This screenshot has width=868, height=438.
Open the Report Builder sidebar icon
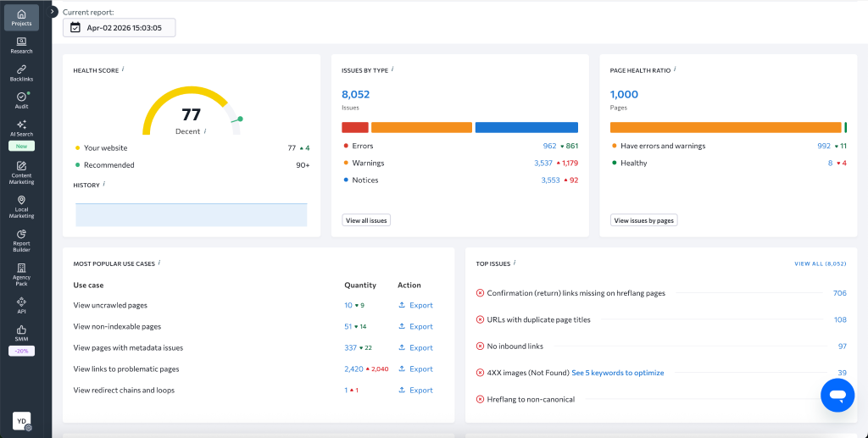pyautogui.click(x=21, y=235)
